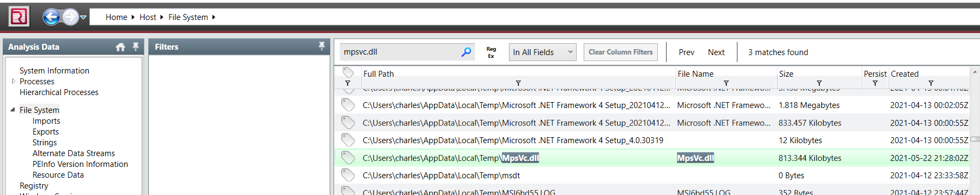Open Imports under File System
The width and height of the screenshot is (980, 195).
46,121
